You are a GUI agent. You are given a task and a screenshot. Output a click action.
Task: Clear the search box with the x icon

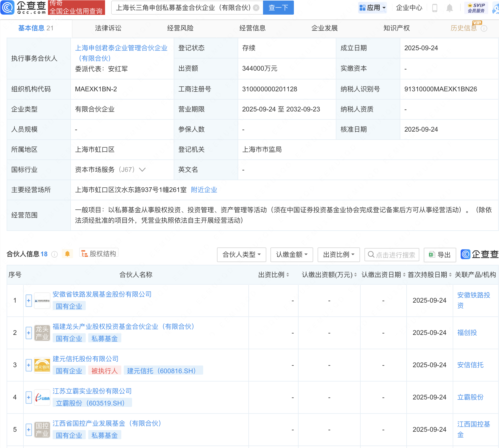[256, 8]
